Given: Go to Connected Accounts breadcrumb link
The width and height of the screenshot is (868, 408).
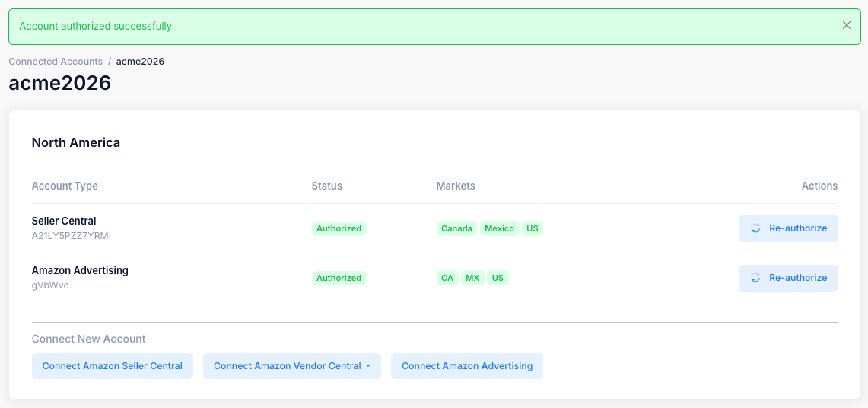Looking at the screenshot, I should [x=56, y=62].
